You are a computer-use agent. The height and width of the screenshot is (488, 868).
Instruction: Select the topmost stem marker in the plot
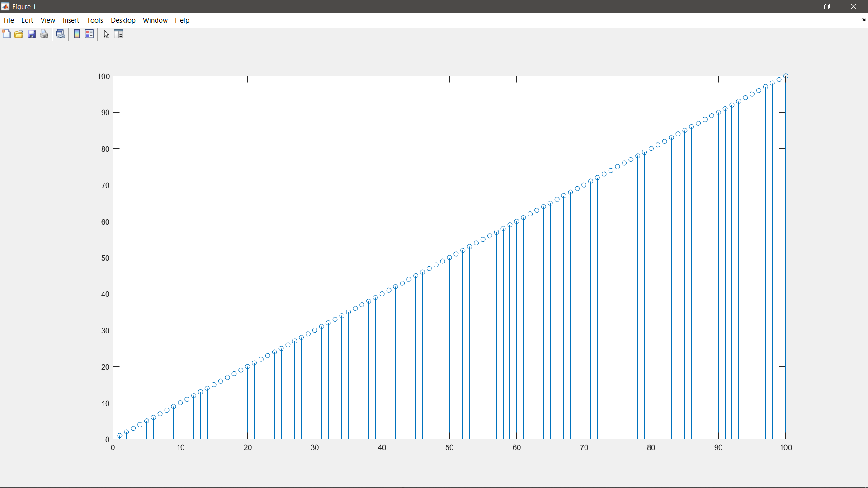coord(786,76)
